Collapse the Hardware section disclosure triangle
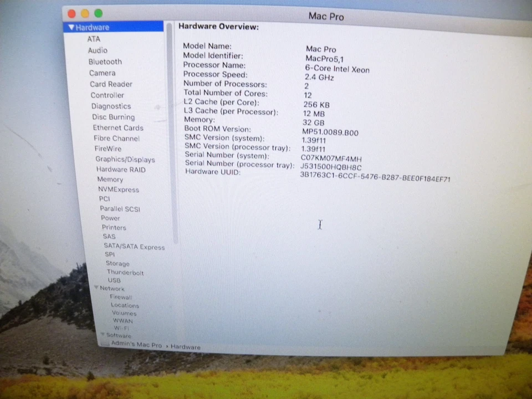 tap(71, 27)
